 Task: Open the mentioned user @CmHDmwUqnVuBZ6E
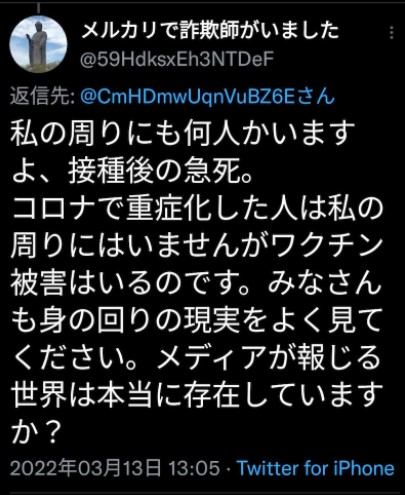(x=207, y=97)
